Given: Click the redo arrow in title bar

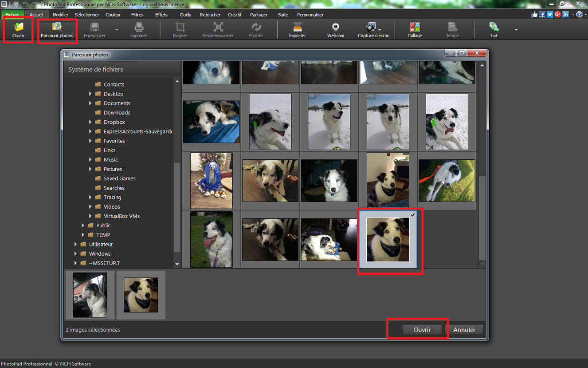Looking at the screenshot, I should (34, 4).
